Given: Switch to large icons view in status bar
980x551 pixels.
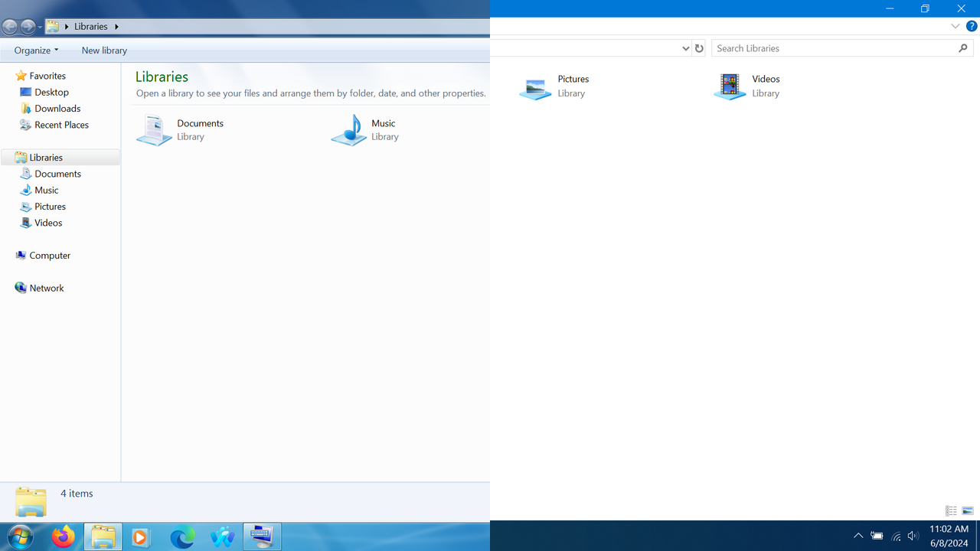Looking at the screenshot, I should click(968, 510).
